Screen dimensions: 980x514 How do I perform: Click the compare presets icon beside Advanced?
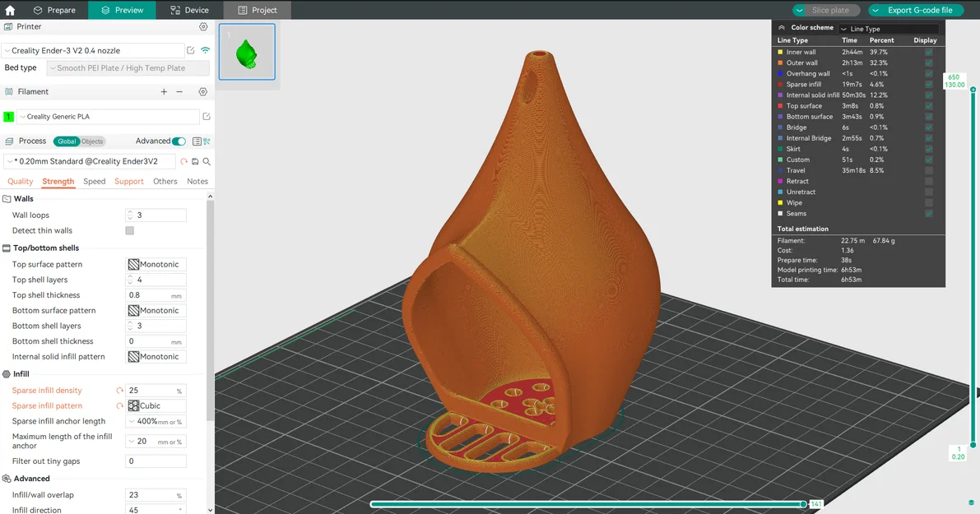pos(207,141)
